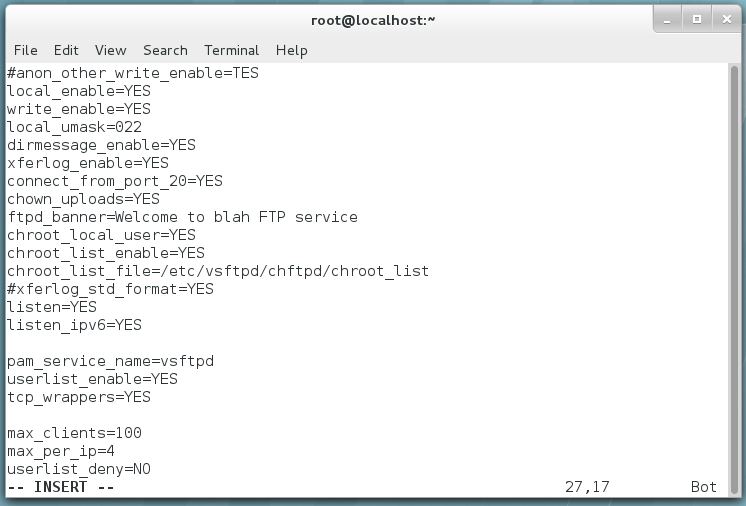Screen dimensions: 746x506
Task: Open the Search menu
Action: coord(165,50)
